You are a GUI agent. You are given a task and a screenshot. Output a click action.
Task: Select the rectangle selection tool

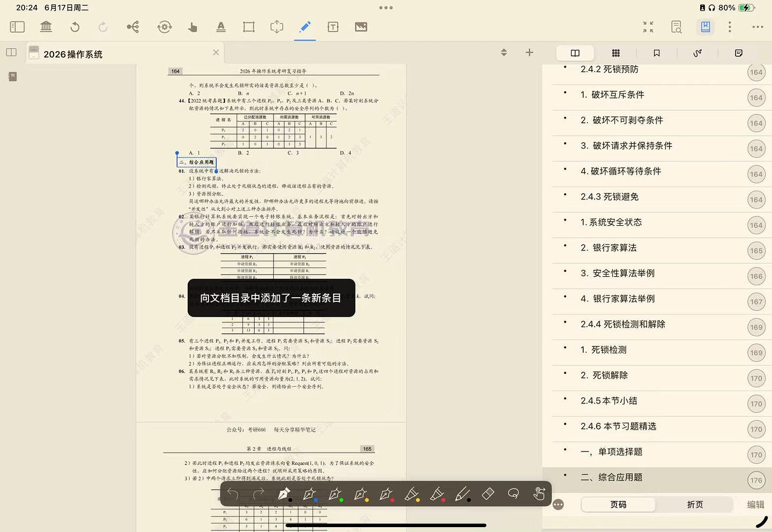(x=249, y=27)
